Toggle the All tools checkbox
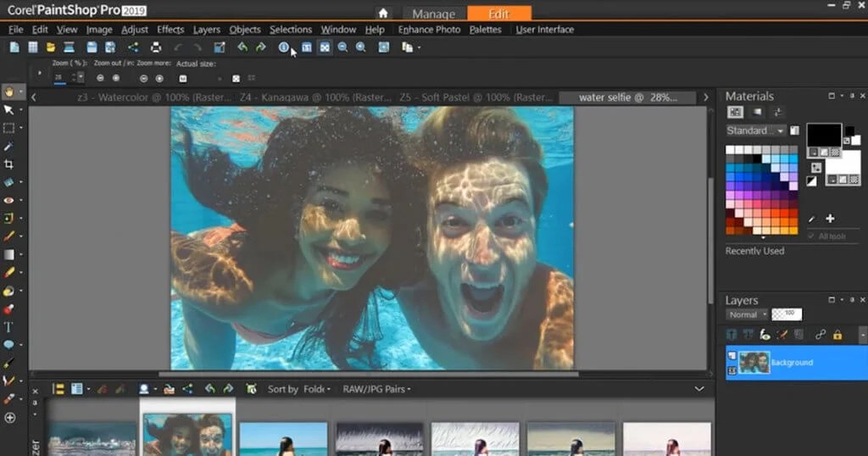868x456 pixels. coord(811,236)
